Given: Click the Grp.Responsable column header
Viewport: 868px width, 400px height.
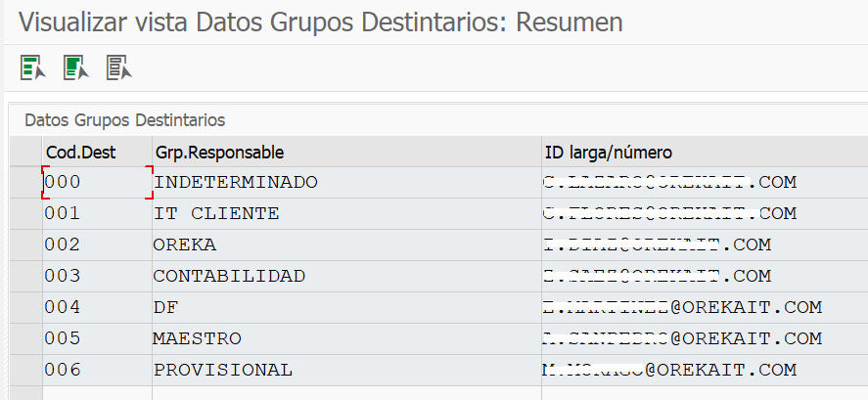Looking at the screenshot, I should pyautogui.click(x=346, y=153).
